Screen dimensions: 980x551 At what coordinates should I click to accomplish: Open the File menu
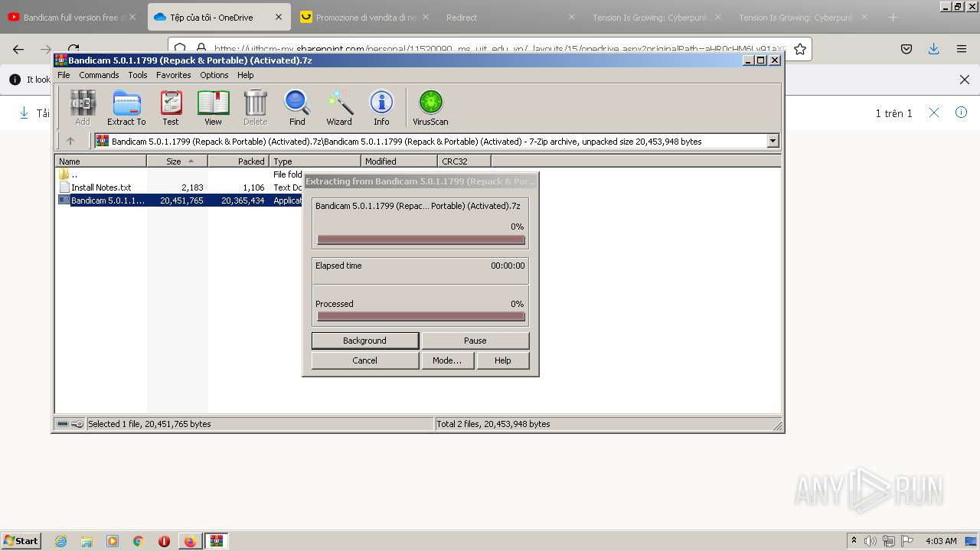click(64, 75)
